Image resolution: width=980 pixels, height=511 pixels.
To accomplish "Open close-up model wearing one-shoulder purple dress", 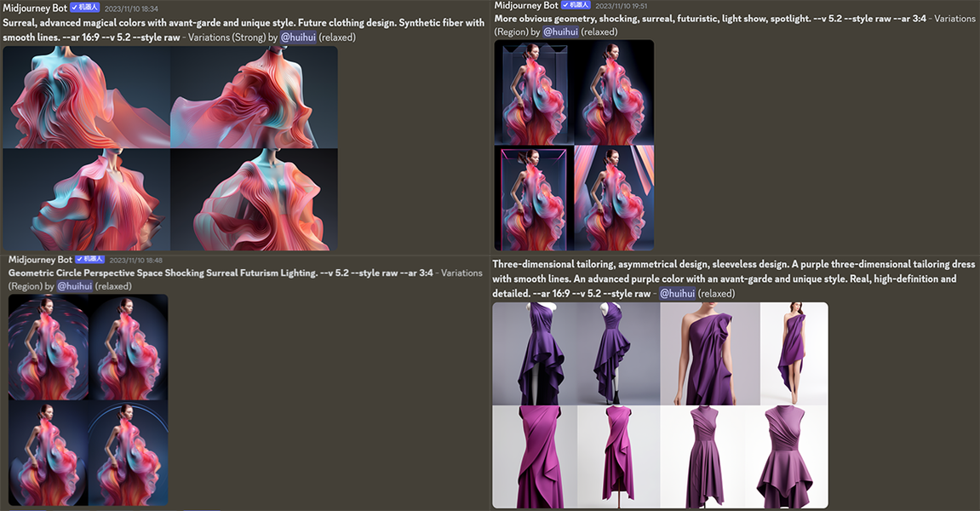I will click(x=711, y=354).
